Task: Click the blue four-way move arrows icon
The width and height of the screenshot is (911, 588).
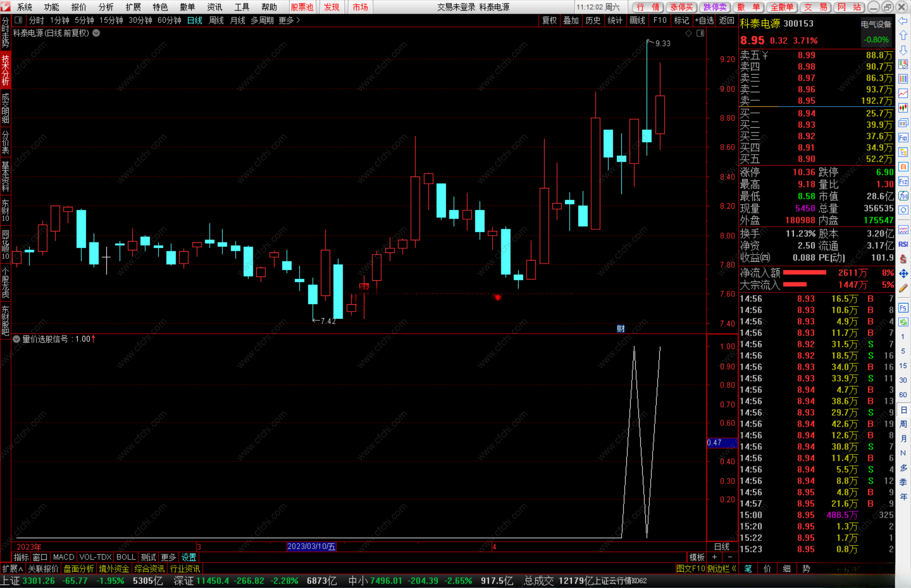Action: coord(903,274)
